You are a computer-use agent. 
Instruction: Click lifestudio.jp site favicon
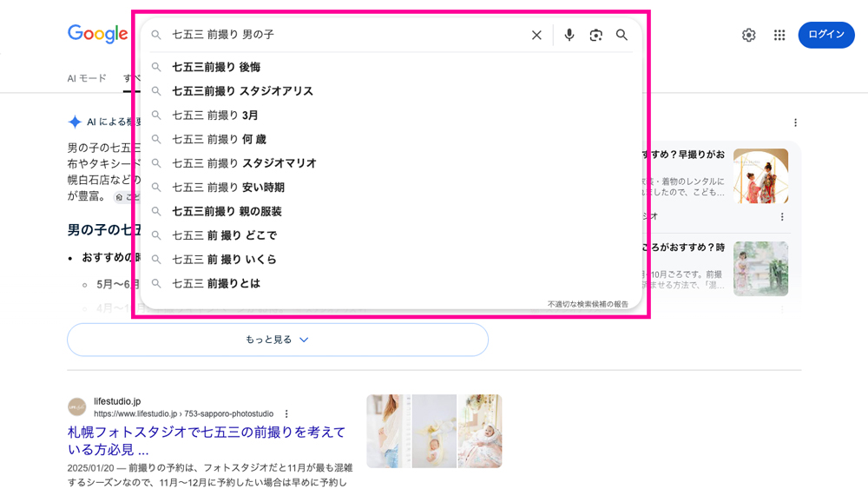pos(77,407)
